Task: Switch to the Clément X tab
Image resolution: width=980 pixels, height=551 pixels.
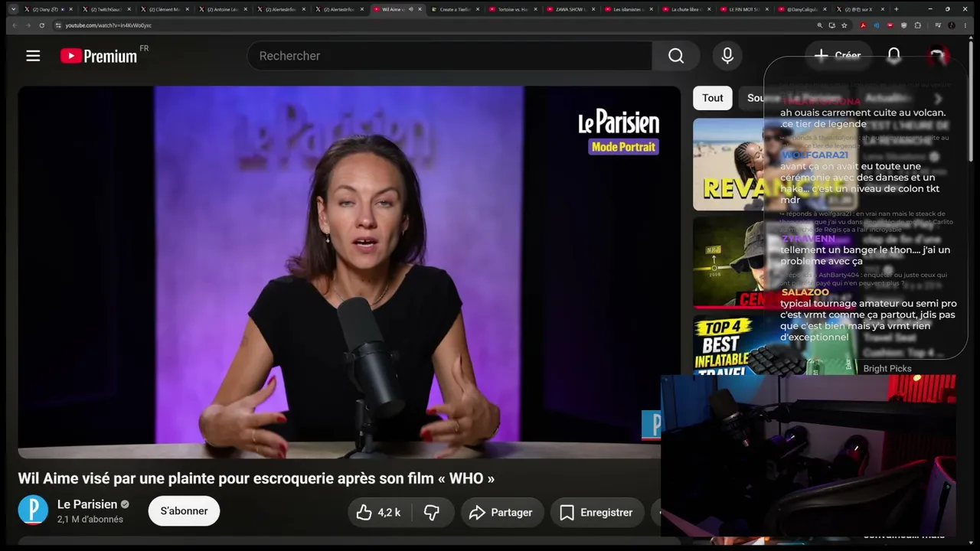Action: point(164,9)
